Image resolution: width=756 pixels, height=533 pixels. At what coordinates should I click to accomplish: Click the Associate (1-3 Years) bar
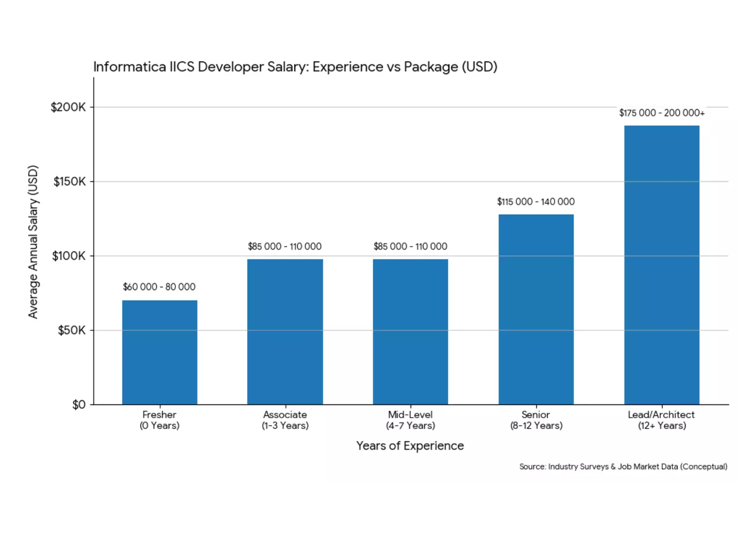pos(285,332)
